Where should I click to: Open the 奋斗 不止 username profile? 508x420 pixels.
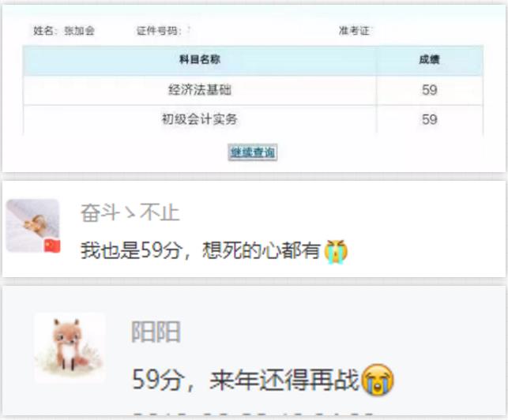pos(130,212)
